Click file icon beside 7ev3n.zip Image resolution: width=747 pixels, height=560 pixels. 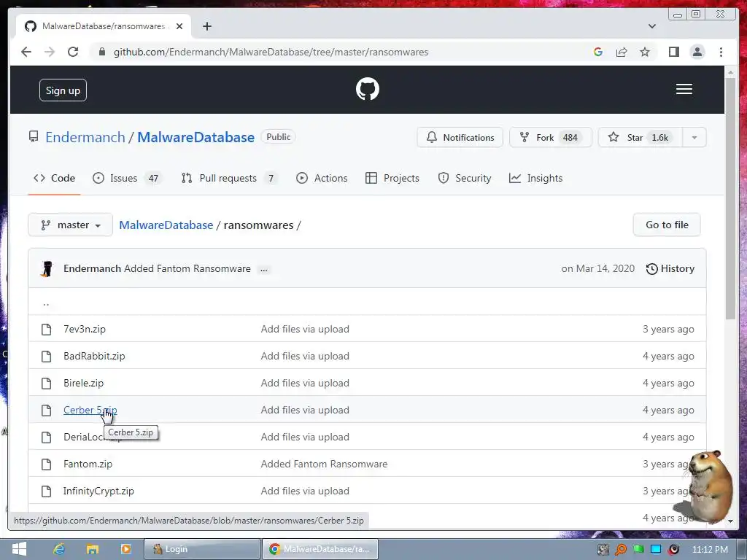coord(46,329)
